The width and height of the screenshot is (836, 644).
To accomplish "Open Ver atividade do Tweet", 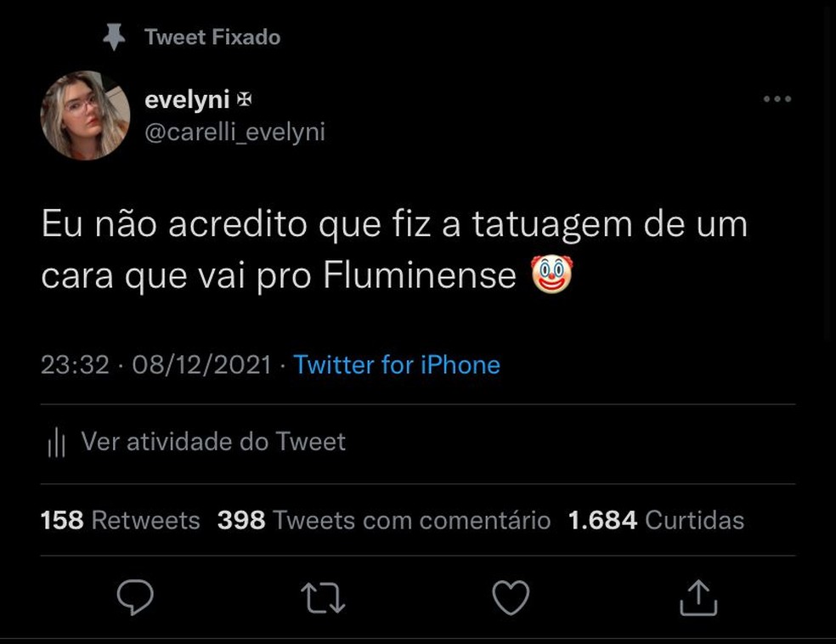I will tap(213, 442).
